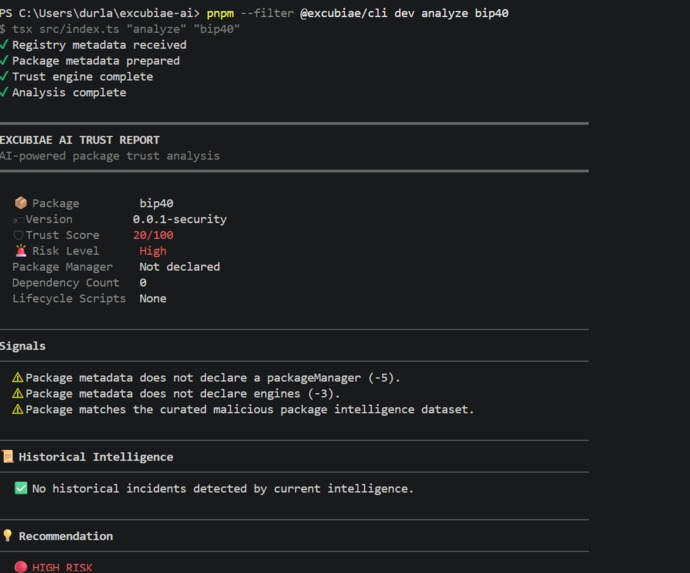
Task: Click 'Registry metadata received' text
Action: pos(99,45)
